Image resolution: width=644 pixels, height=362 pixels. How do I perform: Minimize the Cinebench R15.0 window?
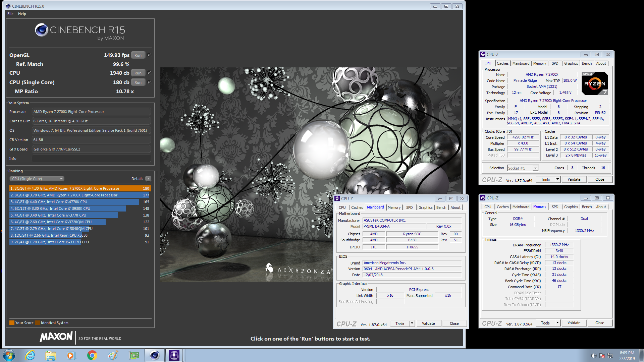coord(435,6)
